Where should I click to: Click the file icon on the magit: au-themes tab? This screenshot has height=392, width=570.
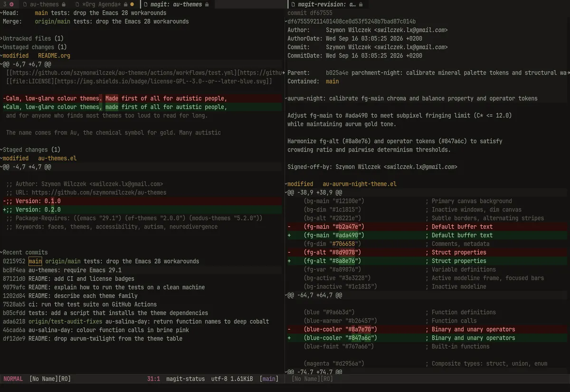[145, 4]
